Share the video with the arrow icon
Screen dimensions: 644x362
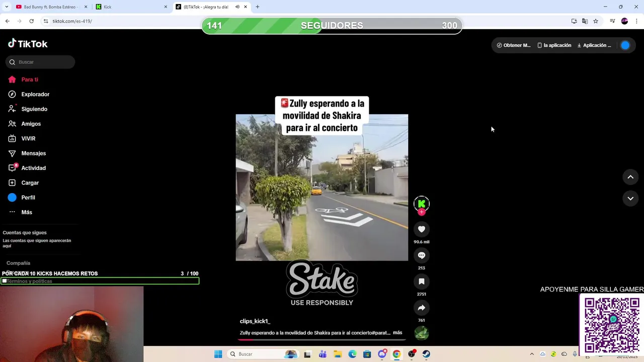pyautogui.click(x=422, y=308)
